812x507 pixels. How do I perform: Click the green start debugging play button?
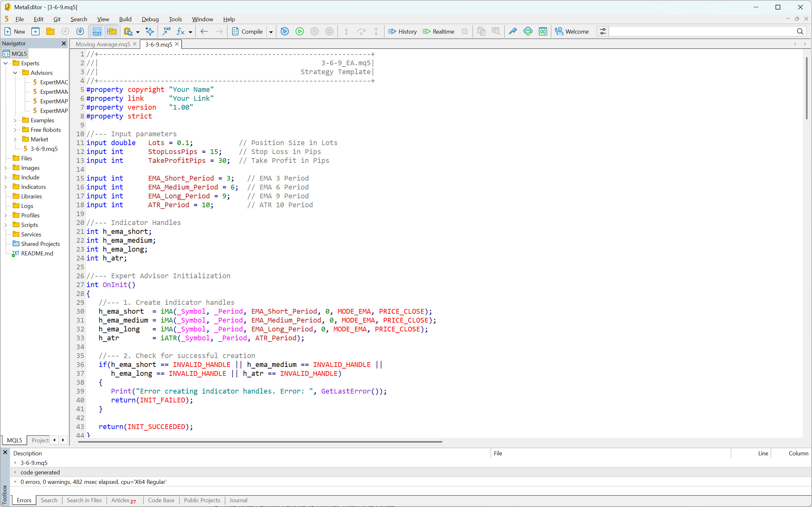(299, 31)
